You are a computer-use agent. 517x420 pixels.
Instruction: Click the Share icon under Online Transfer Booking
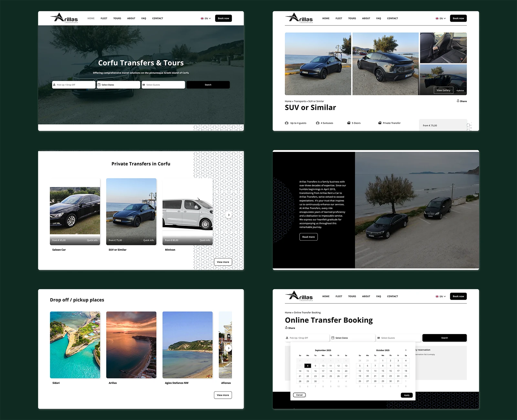(x=286, y=328)
